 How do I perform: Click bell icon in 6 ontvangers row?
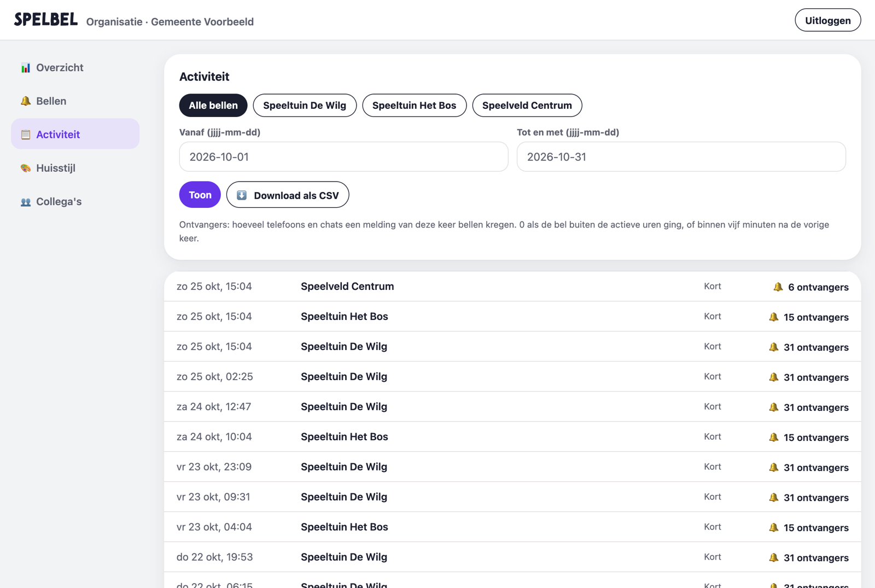tap(778, 287)
